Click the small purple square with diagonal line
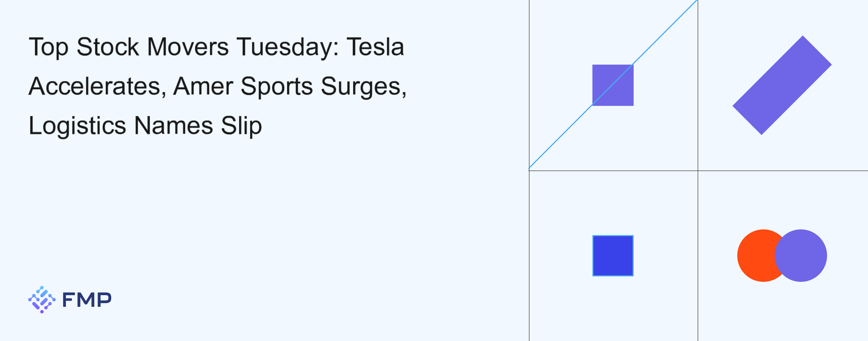The image size is (868, 341). (613, 85)
